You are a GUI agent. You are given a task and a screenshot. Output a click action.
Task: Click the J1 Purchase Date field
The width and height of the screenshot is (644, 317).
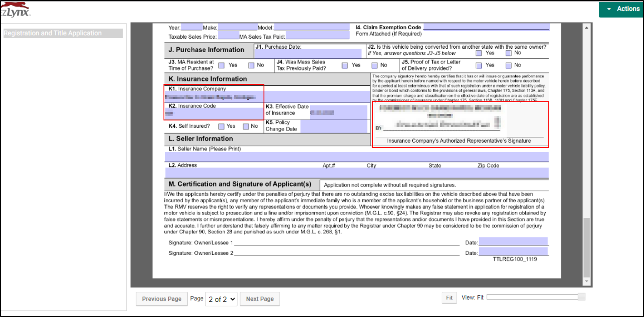click(x=308, y=53)
